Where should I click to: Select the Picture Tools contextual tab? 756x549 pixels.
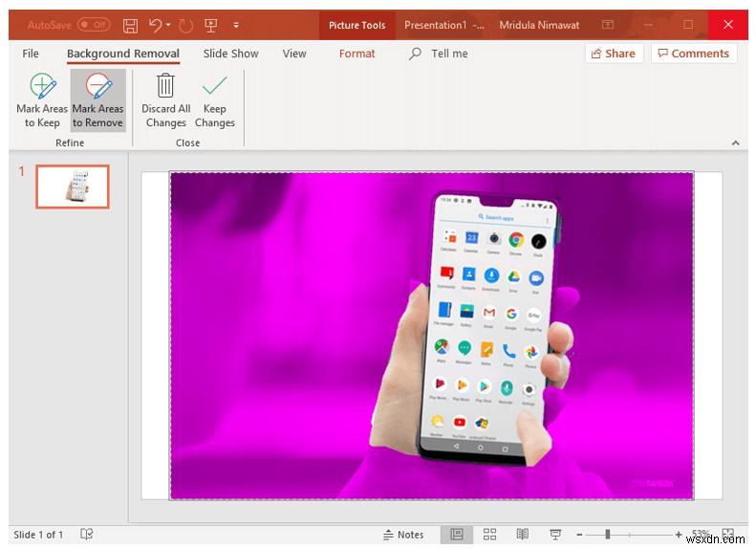click(356, 25)
